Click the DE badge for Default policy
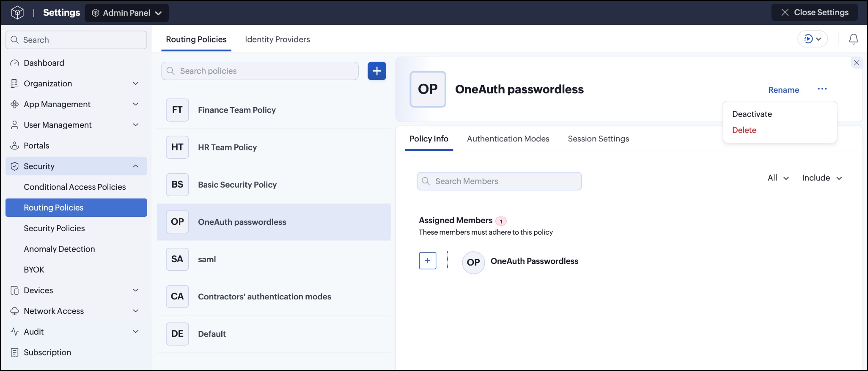Viewport: 868px width, 371px height. [177, 333]
